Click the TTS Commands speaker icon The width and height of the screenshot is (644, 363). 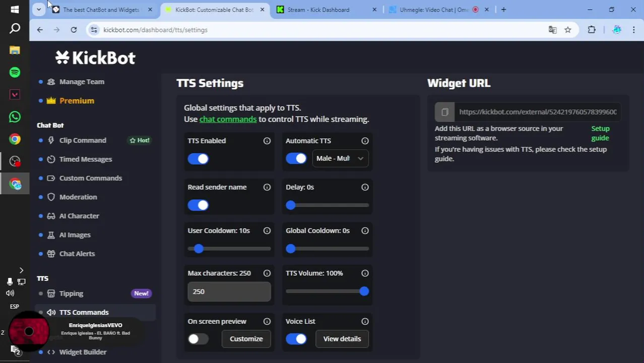click(x=51, y=313)
